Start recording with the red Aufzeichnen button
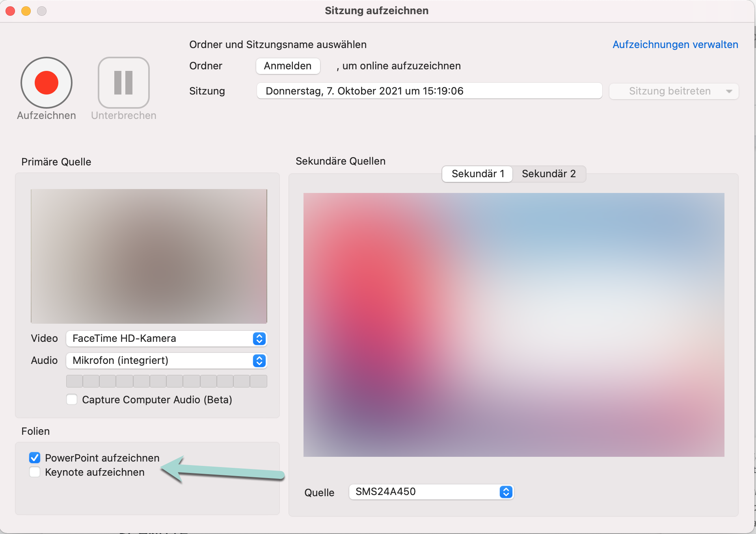This screenshot has width=756, height=534. click(47, 83)
